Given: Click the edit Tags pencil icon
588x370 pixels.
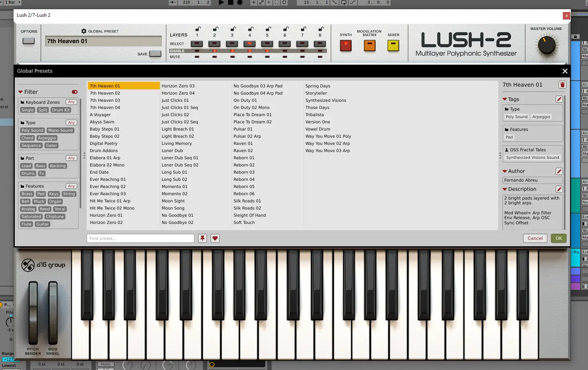Looking at the screenshot, I should (x=559, y=99).
